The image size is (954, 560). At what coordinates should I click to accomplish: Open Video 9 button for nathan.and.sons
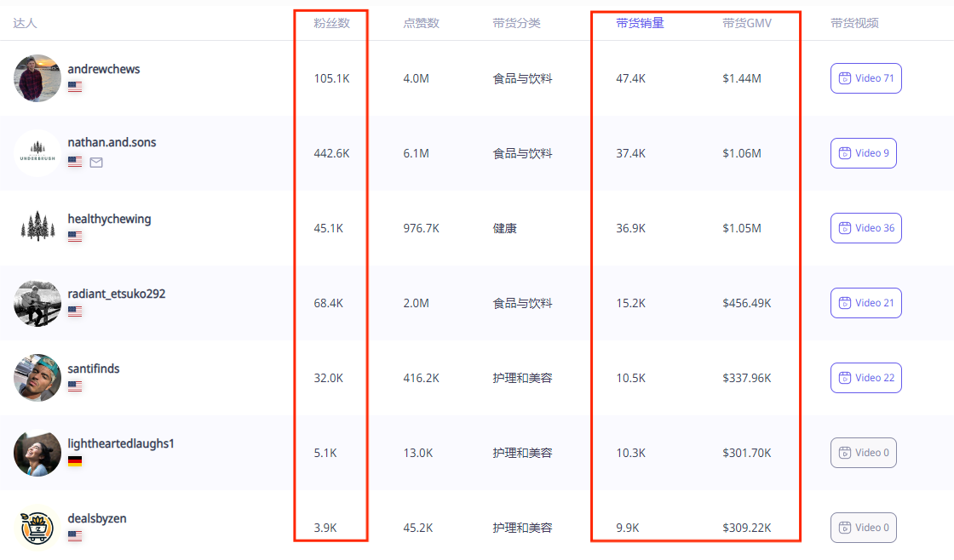point(863,153)
